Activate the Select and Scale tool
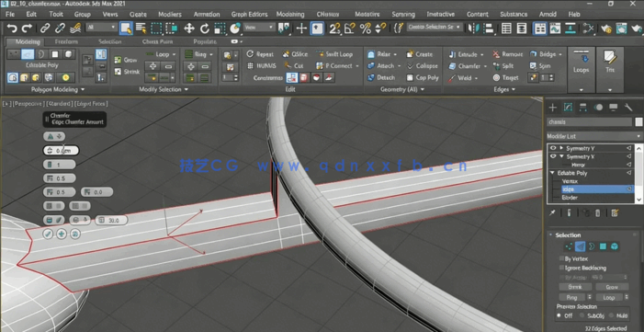Viewport: 644px width, 332px height. pyautogui.click(x=220, y=29)
